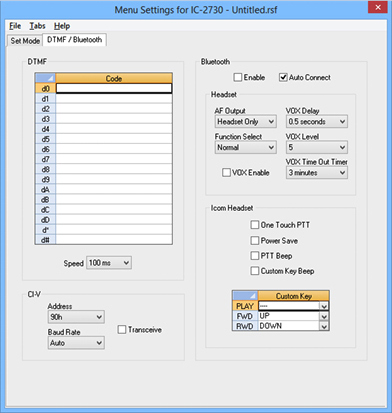
Task: Select the DTMF / Bluetooth tab
Action: click(74, 40)
